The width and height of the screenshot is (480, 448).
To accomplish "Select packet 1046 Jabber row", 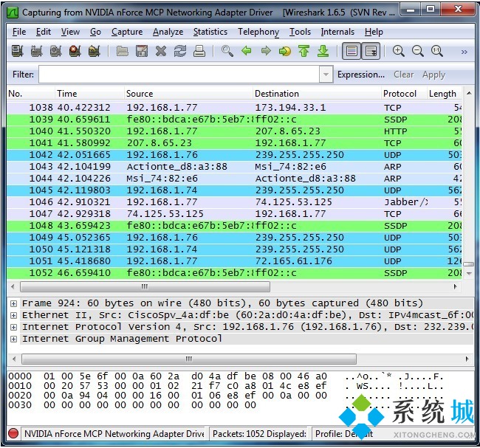I will coord(234,202).
